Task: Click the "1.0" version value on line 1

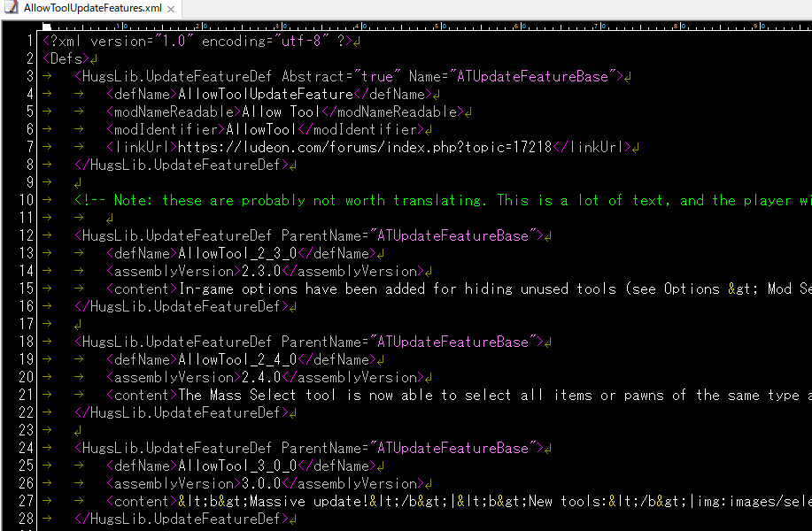Action: [x=174, y=41]
